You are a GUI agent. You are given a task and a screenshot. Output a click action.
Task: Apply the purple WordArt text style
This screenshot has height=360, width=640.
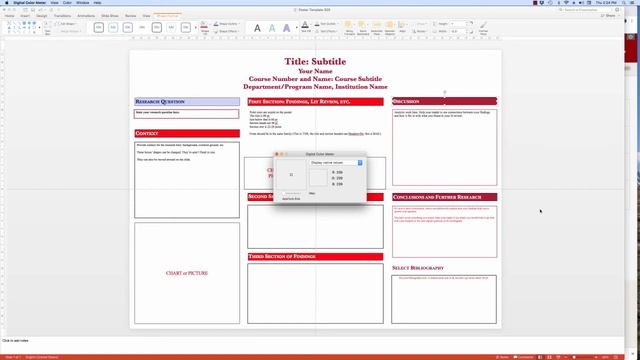(x=287, y=28)
